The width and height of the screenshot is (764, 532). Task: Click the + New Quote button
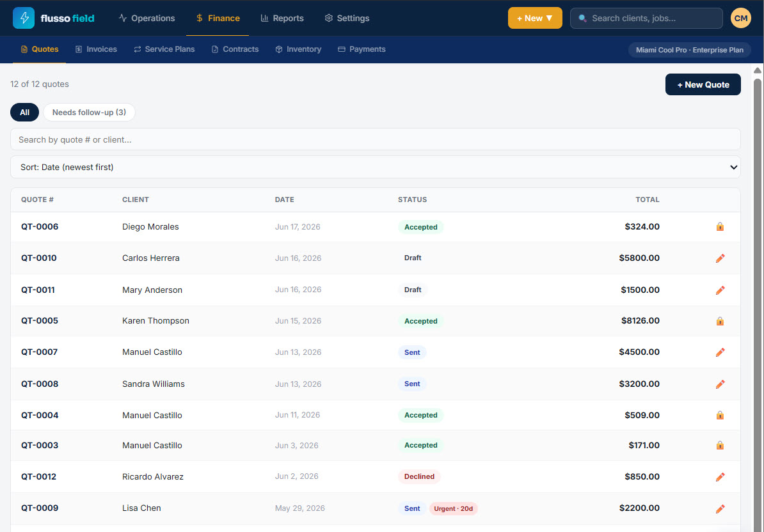(703, 84)
